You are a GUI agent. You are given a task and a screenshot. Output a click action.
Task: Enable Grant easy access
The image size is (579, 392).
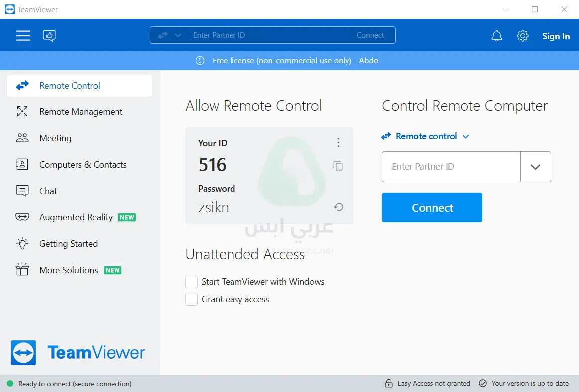point(191,299)
